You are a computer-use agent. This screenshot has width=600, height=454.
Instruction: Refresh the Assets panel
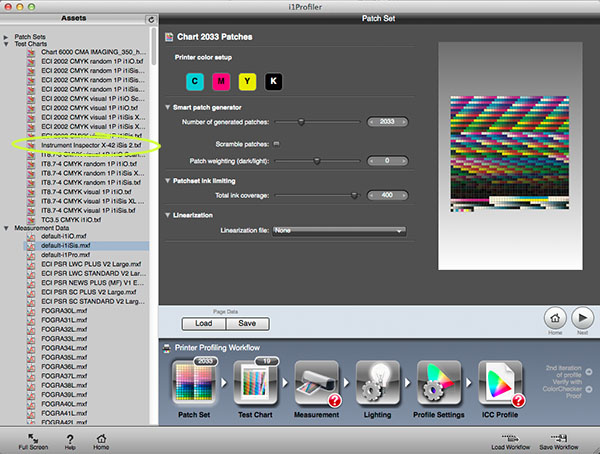[x=151, y=20]
